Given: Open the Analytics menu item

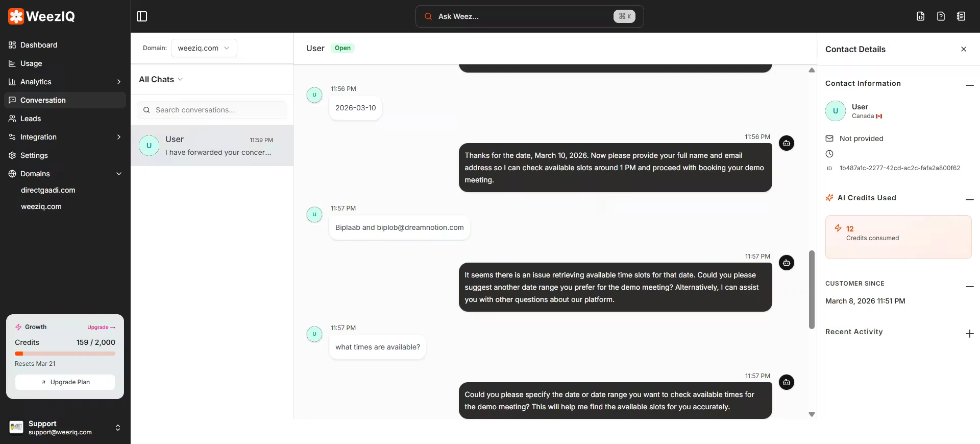Looking at the screenshot, I should coord(65,82).
